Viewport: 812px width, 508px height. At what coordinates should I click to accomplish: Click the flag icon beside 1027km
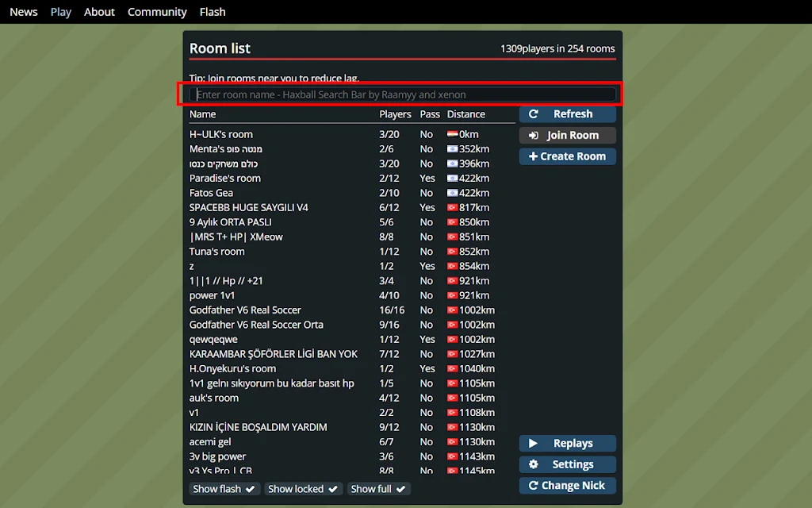coord(453,354)
